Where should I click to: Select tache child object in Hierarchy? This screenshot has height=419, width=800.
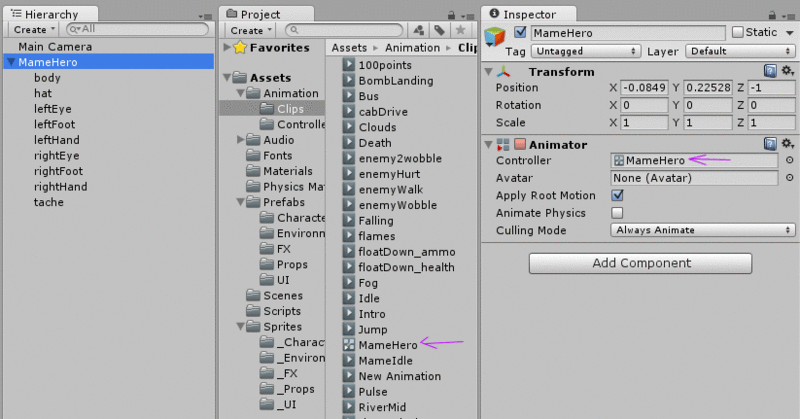pyautogui.click(x=48, y=202)
